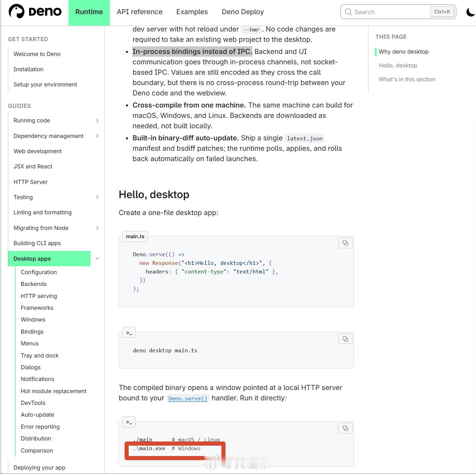
Task: Open the Deno Deploy tab
Action: (243, 12)
